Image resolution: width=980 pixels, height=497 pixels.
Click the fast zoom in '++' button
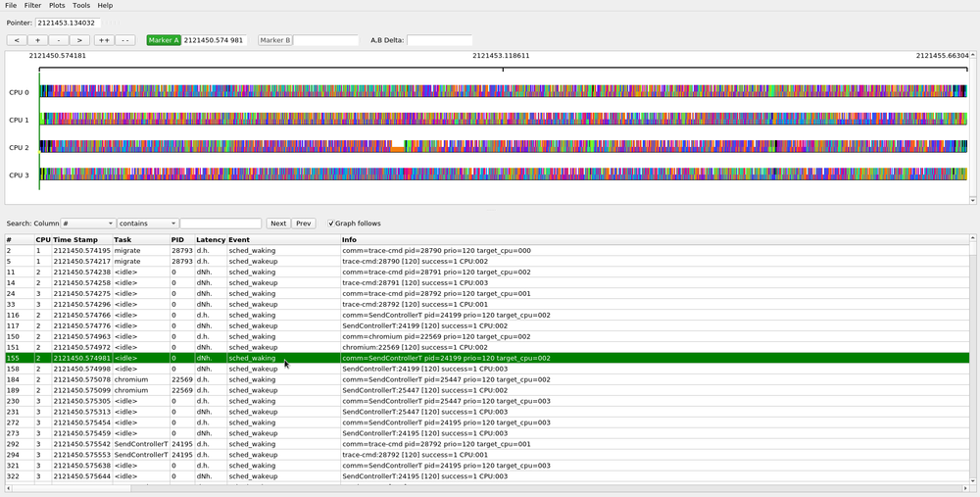104,40
